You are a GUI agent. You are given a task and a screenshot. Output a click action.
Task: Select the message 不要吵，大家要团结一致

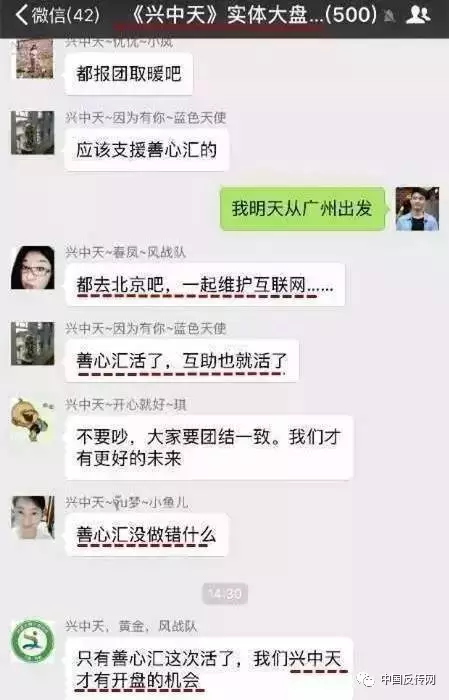click(x=209, y=448)
